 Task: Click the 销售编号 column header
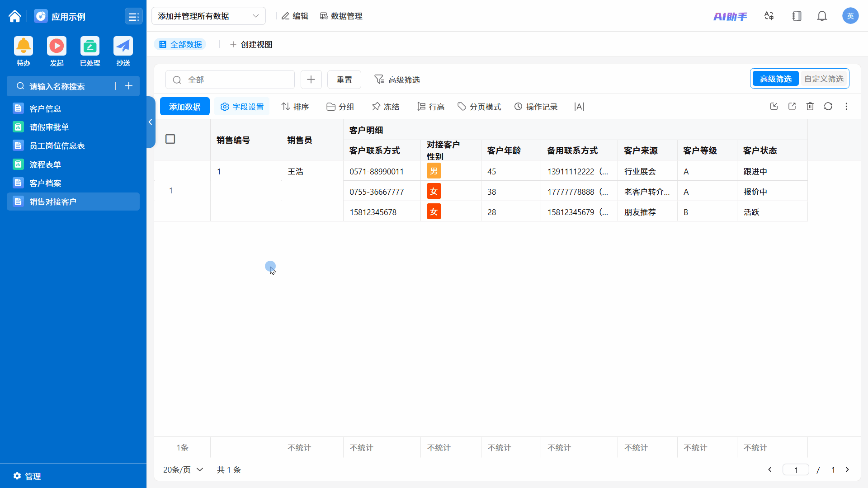click(245, 140)
